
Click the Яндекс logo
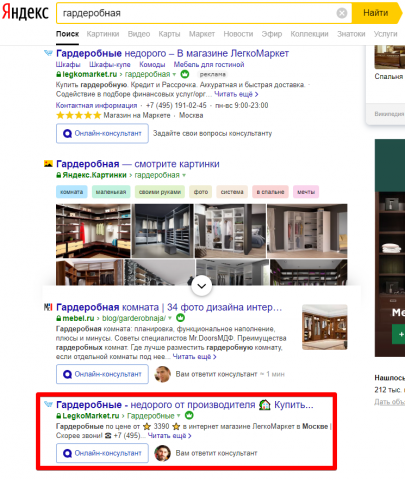(25, 13)
